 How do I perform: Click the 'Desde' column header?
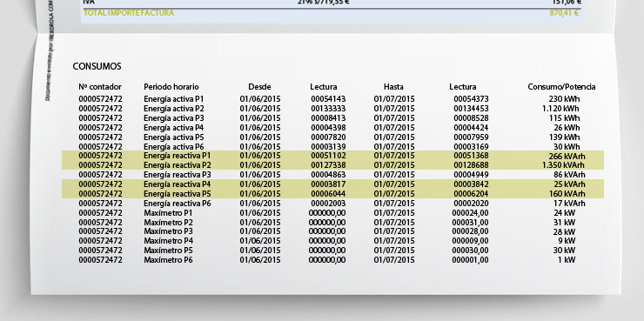coord(259,87)
